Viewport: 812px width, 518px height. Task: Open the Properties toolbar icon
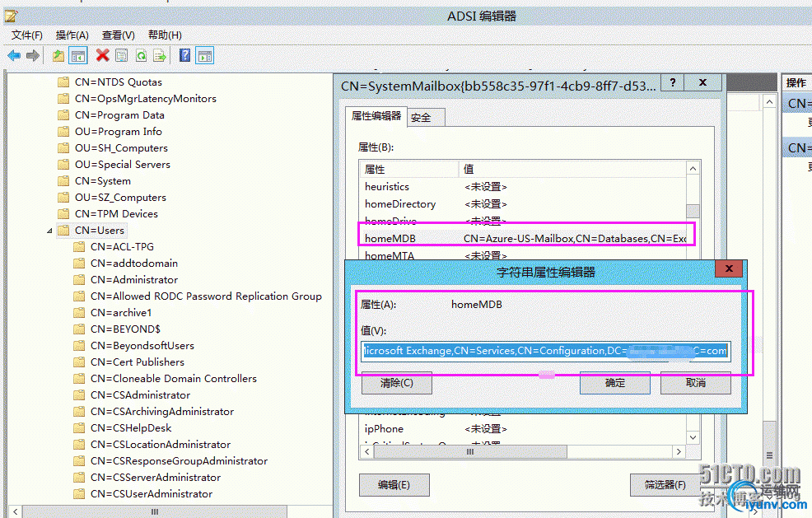point(121,55)
